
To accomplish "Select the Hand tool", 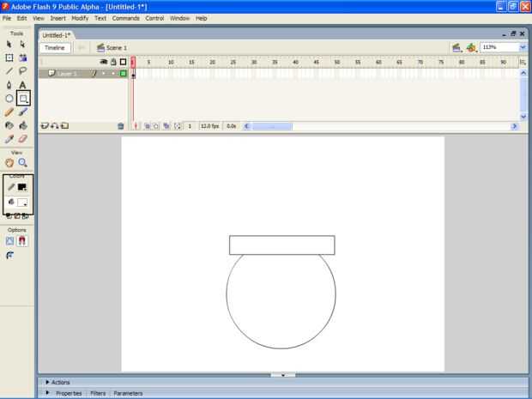I will coord(9,163).
